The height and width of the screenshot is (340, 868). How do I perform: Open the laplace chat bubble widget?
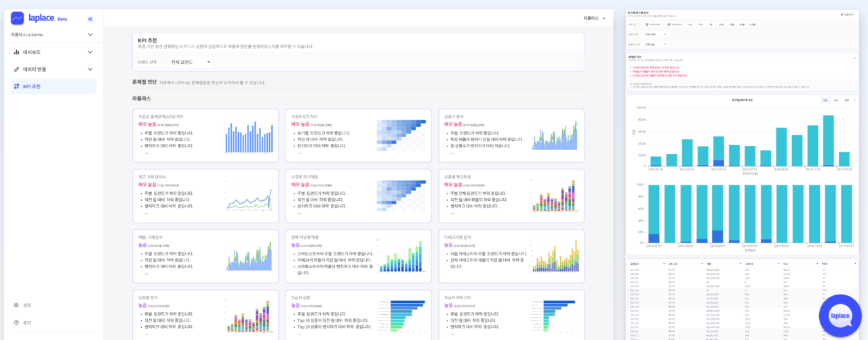coord(840,316)
